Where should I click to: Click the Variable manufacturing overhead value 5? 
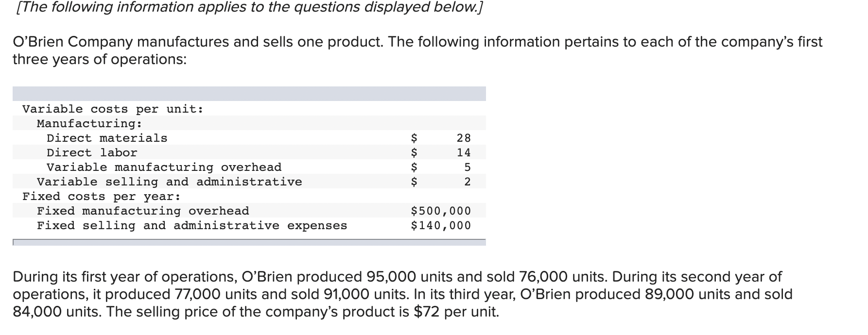click(x=468, y=167)
